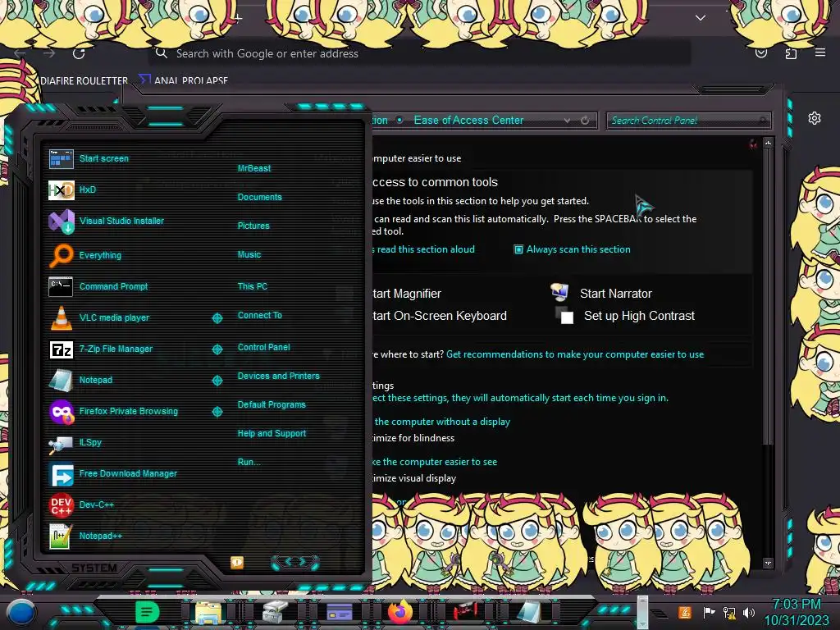Open MrBeast user folder in Start menu
Screen dimensions: 840x630
[x=254, y=168]
